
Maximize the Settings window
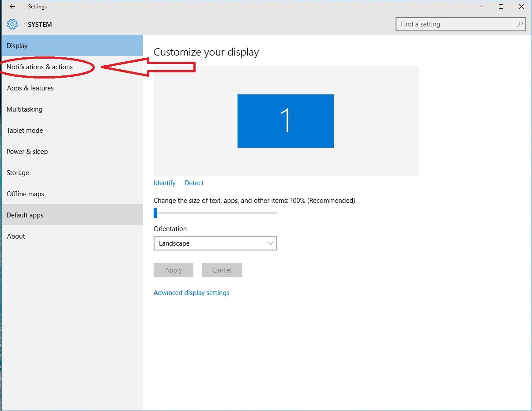click(x=501, y=7)
